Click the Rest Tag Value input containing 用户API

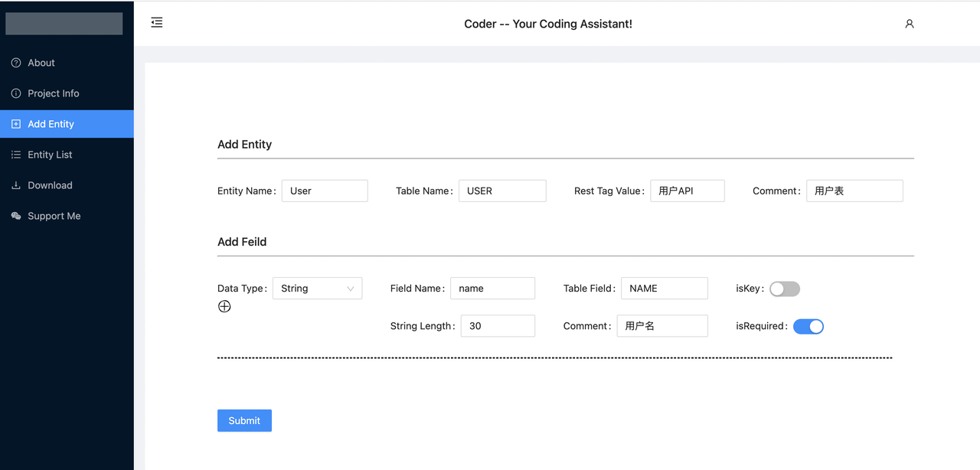[x=687, y=191]
